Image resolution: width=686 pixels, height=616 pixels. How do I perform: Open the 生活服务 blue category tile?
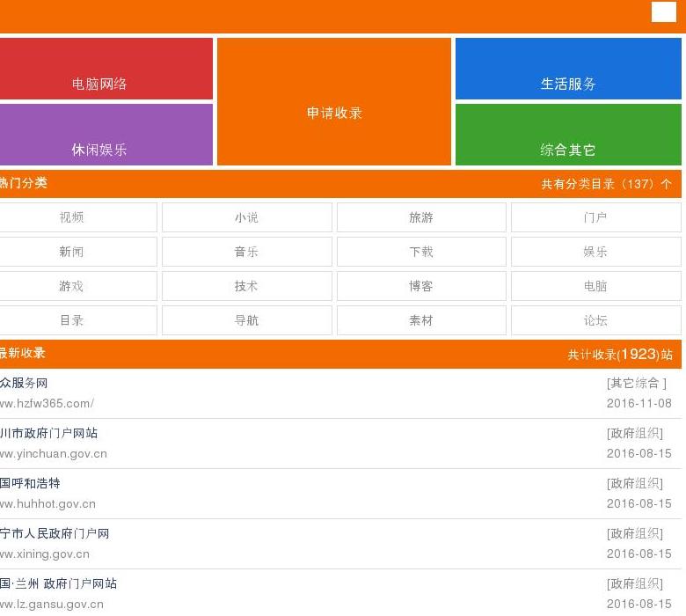(x=568, y=69)
